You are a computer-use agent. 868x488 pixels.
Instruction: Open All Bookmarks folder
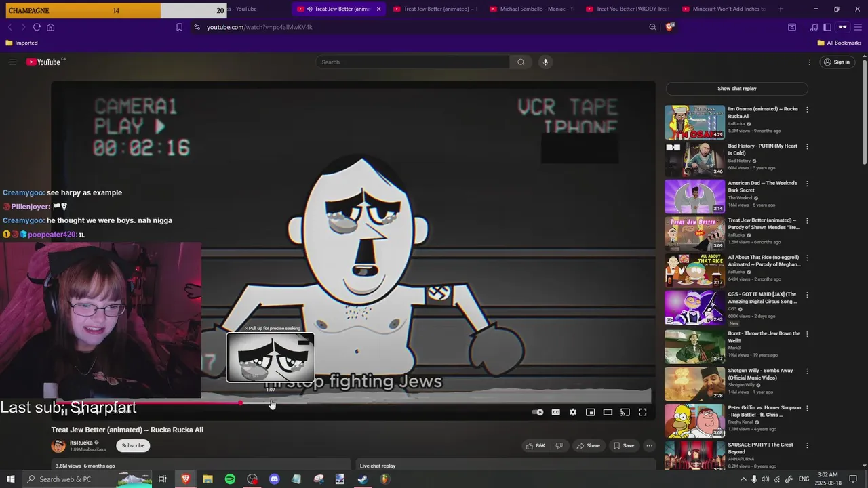click(x=840, y=43)
